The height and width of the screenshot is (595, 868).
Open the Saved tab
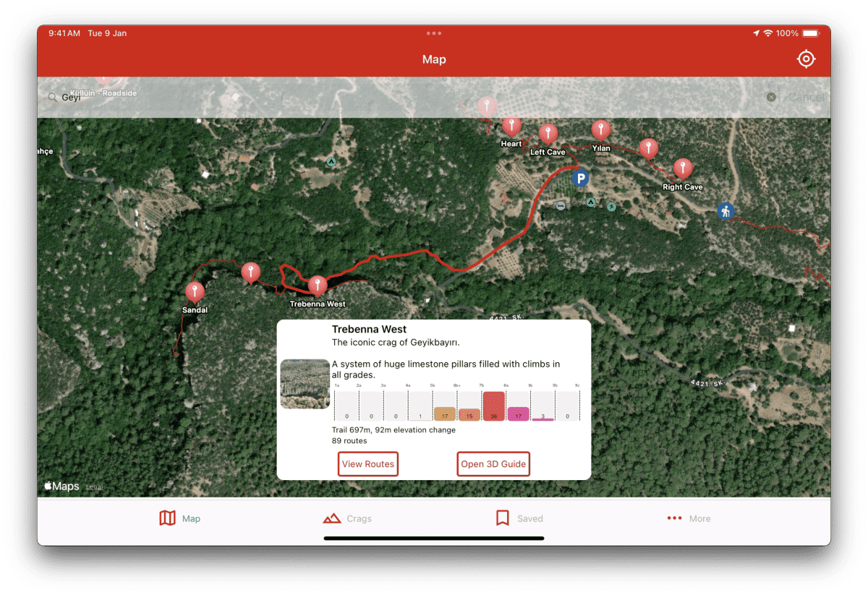pos(519,518)
